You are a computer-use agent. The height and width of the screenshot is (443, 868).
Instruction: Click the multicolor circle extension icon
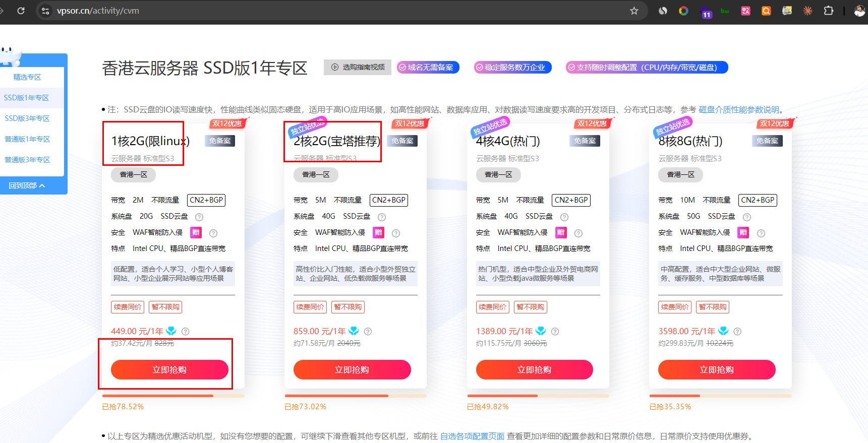(x=683, y=11)
